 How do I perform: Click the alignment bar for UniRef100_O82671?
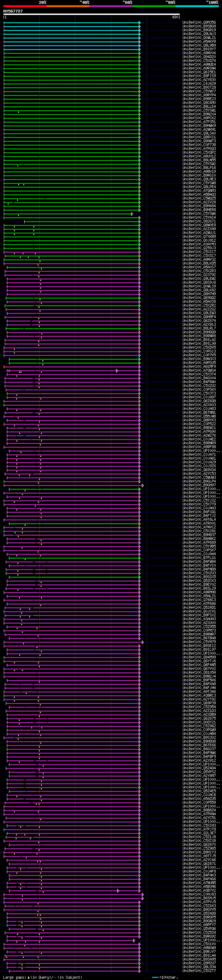(82, 221)
